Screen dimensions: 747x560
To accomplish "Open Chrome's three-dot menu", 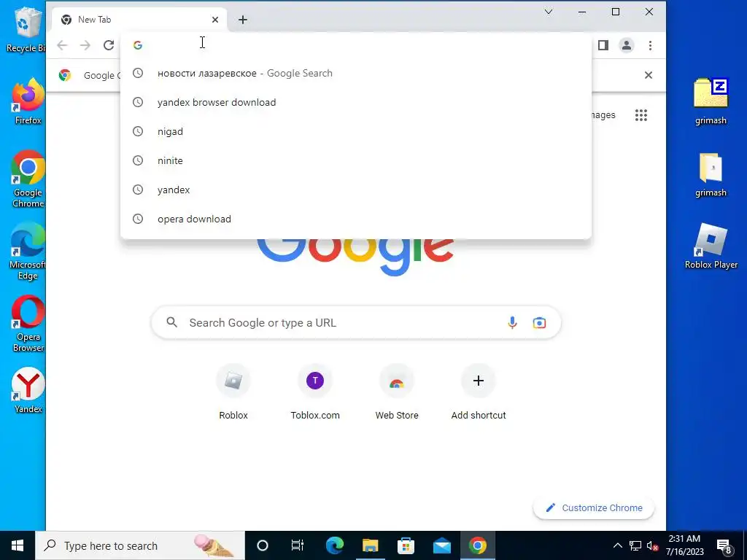I will point(650,45).
